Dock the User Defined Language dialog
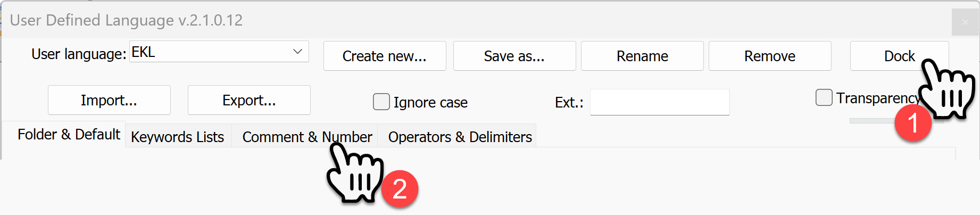Image resolution: width=980 pixels, height=215 pixels. click(899, 56)
